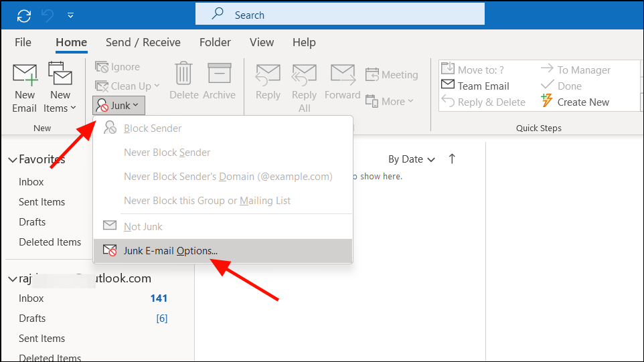Collapse the Favorites section
Screen dimensions: 644x362
[13, 160]
